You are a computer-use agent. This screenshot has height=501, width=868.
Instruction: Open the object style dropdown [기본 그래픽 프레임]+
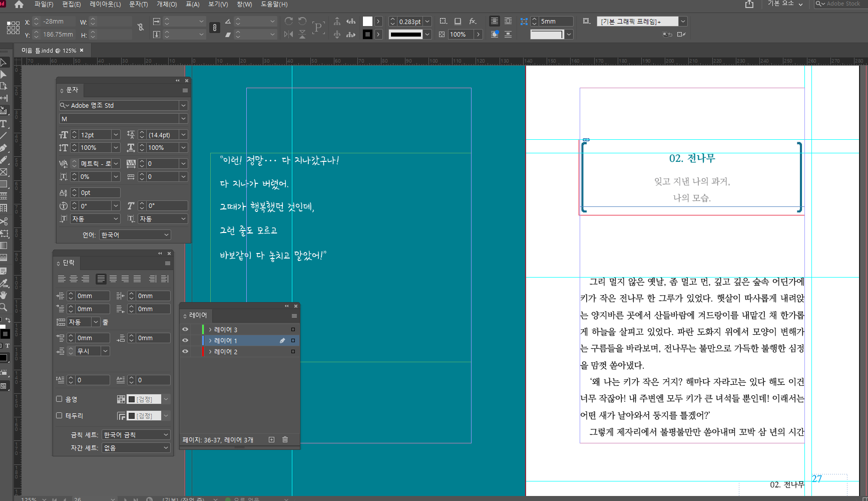click(x=683, y=22)
